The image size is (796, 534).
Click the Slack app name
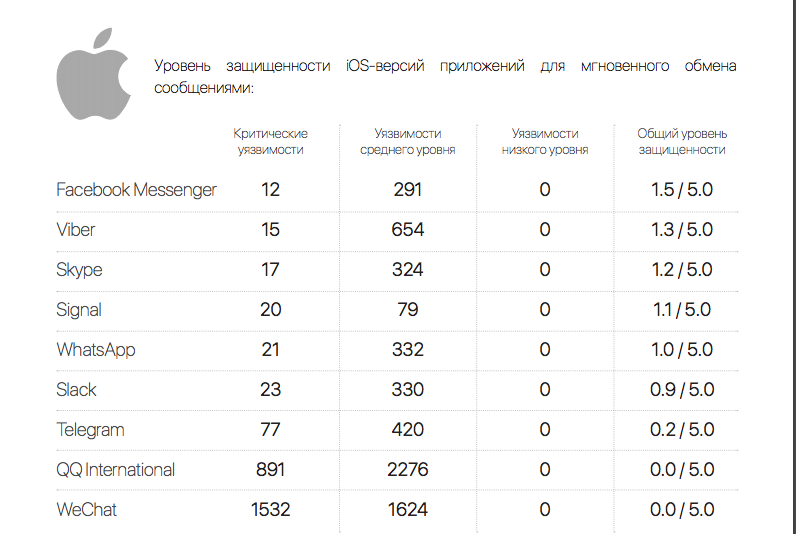77,390
